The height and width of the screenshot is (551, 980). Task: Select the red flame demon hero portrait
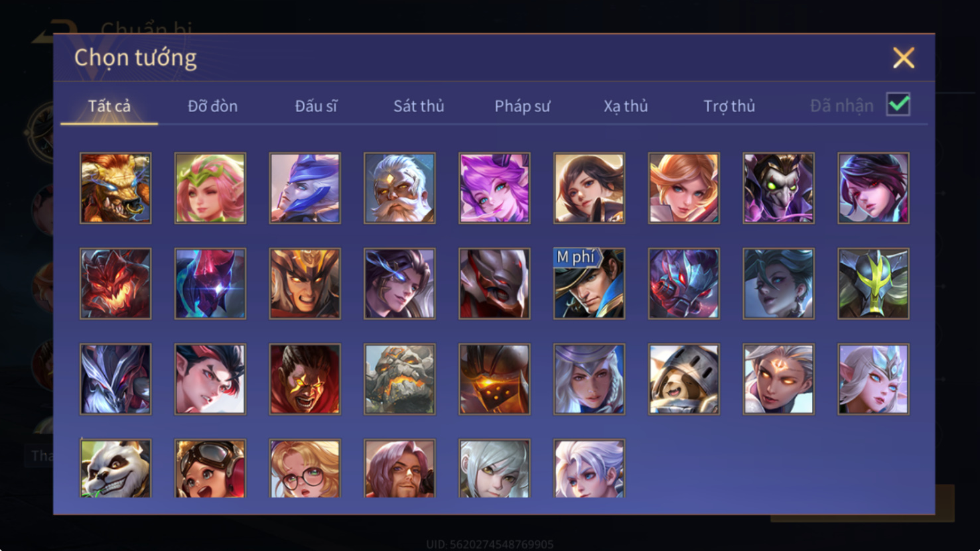coord(115,284)
